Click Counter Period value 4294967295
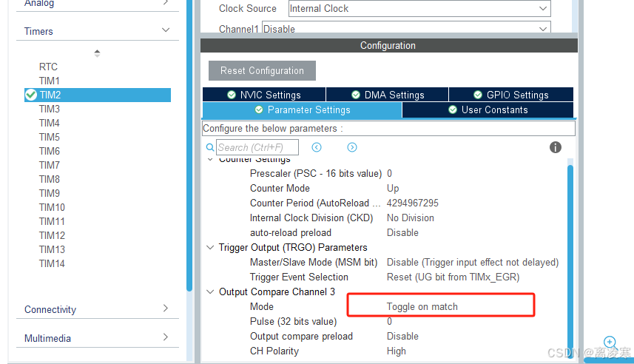 [x=412, y=203]
